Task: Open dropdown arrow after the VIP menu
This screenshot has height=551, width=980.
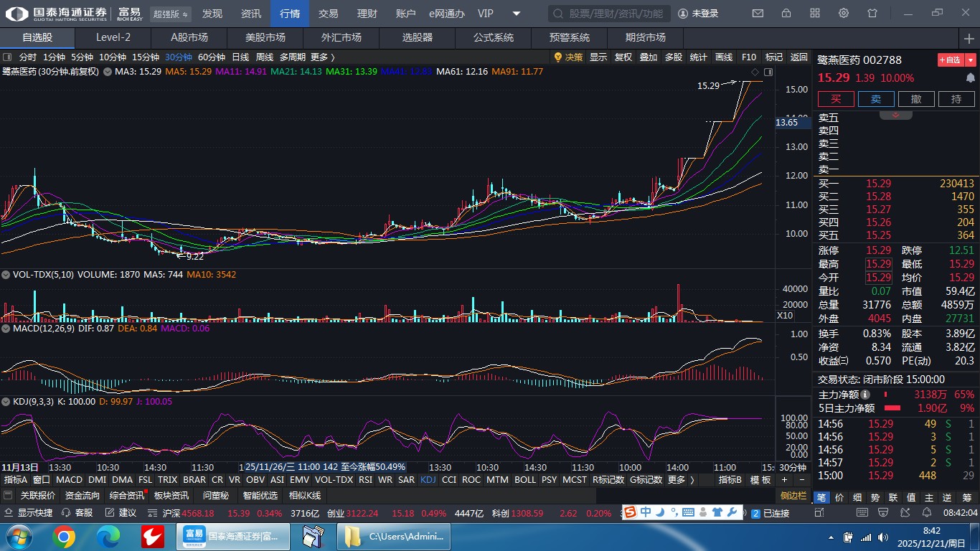Action: (517, 14)
